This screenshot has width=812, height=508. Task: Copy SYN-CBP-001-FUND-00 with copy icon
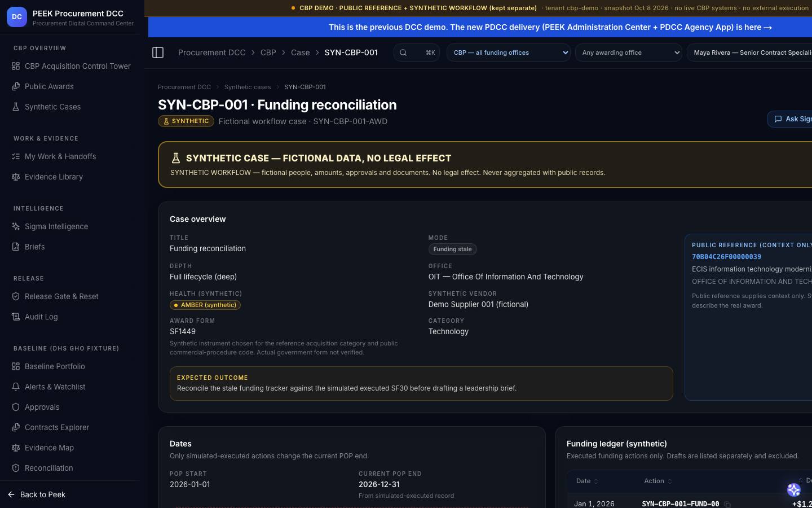pos(727,504)
